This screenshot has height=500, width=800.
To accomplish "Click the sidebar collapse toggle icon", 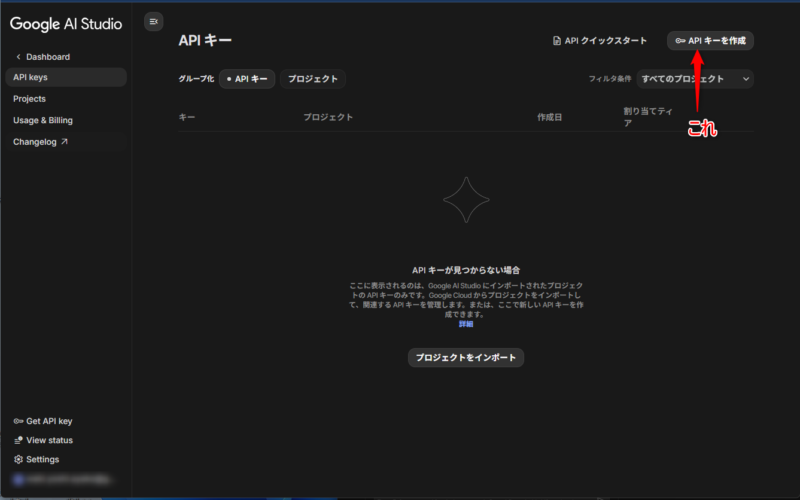I will [153, 21].
